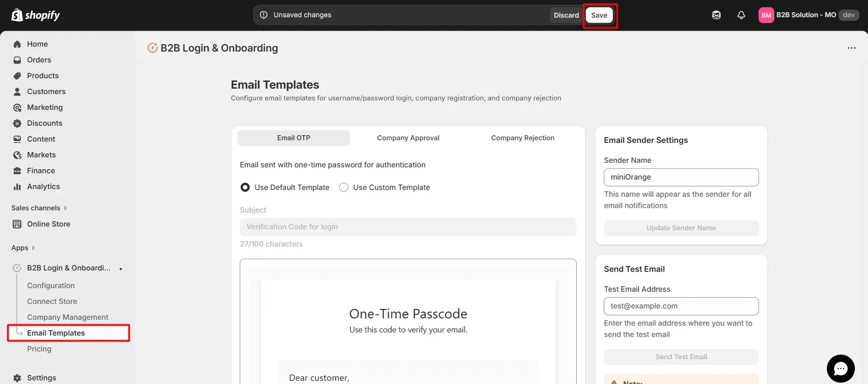Go to Customers in the sidebar
This screenshot has height=384, width=868.
click(46, 91)
